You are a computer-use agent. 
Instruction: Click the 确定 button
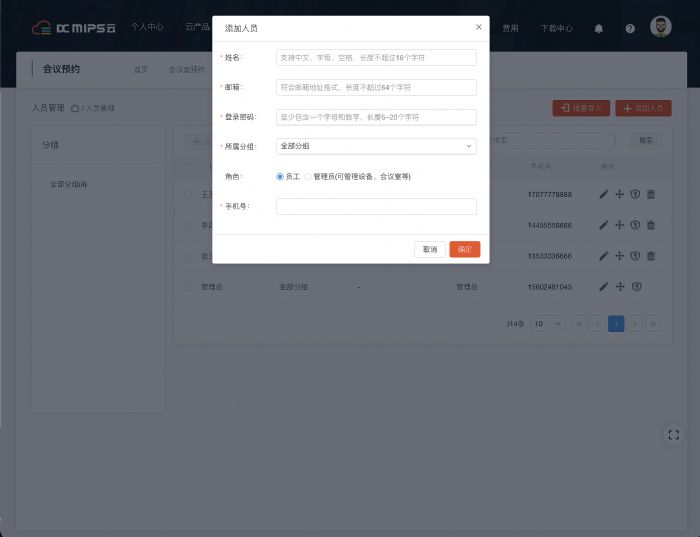pos(465,249)
